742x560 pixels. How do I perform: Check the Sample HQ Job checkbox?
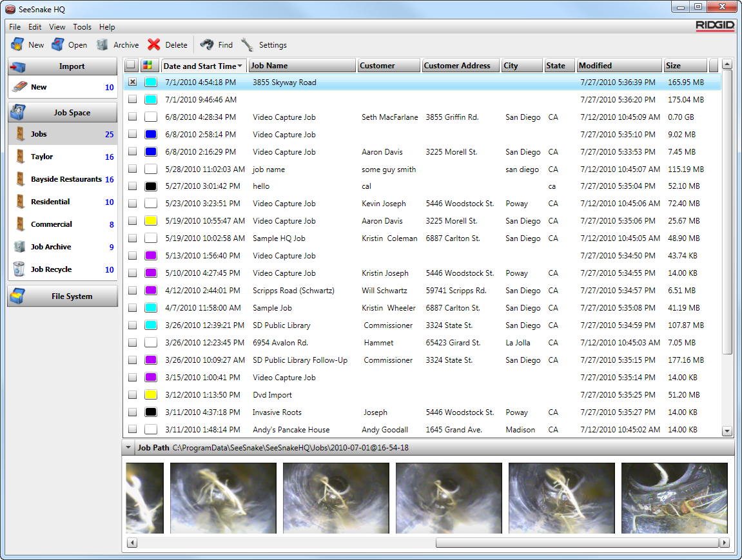[x=133, y=238]
